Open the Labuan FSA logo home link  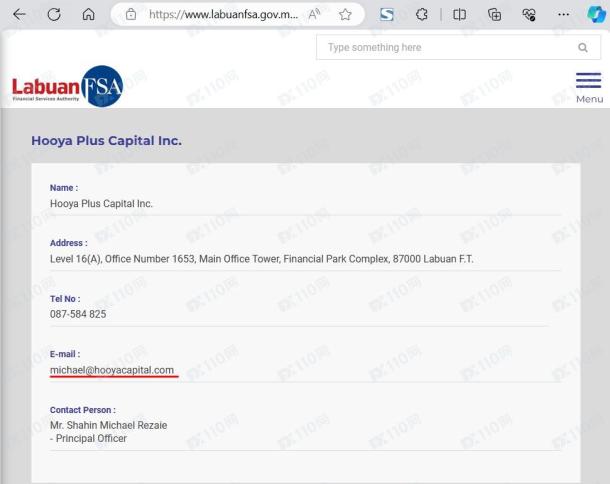tap(68, 86)
